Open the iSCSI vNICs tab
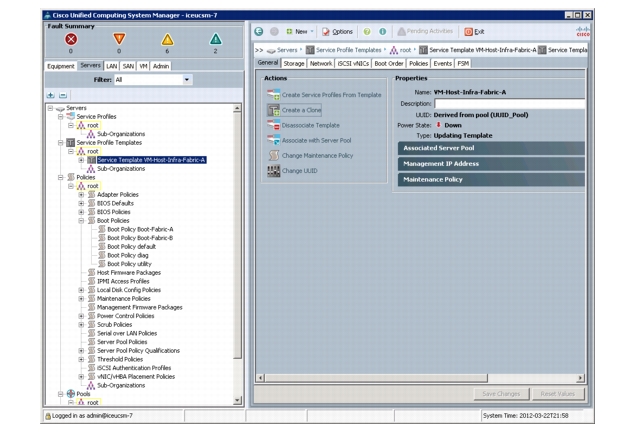Screen dimensions: 640x432 353,64
